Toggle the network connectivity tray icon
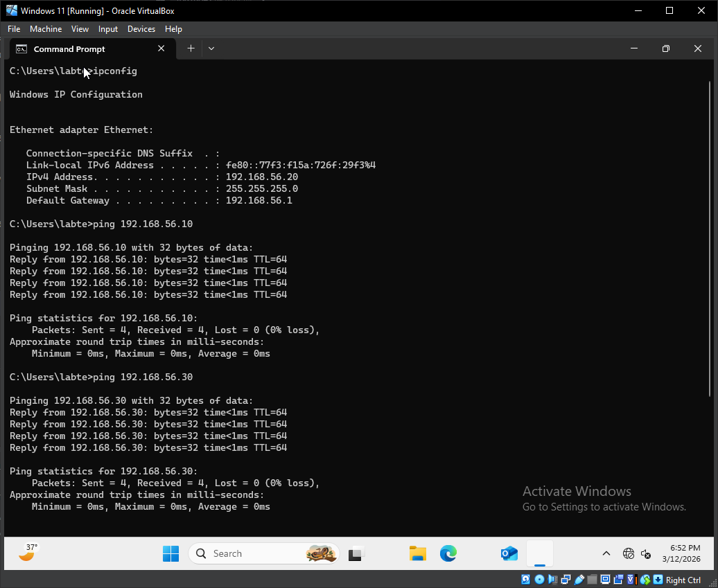This screenshot has height=588, width=718. pos(629,554)
